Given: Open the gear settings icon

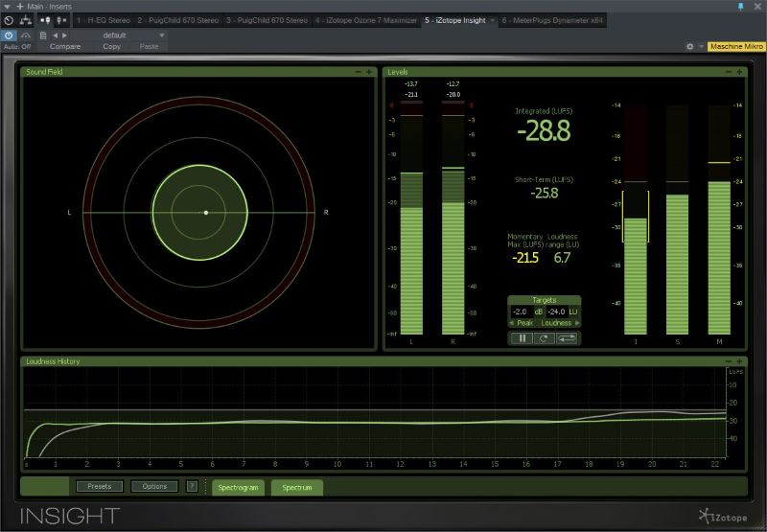Looking at the screenshot, I should point(689,46).
